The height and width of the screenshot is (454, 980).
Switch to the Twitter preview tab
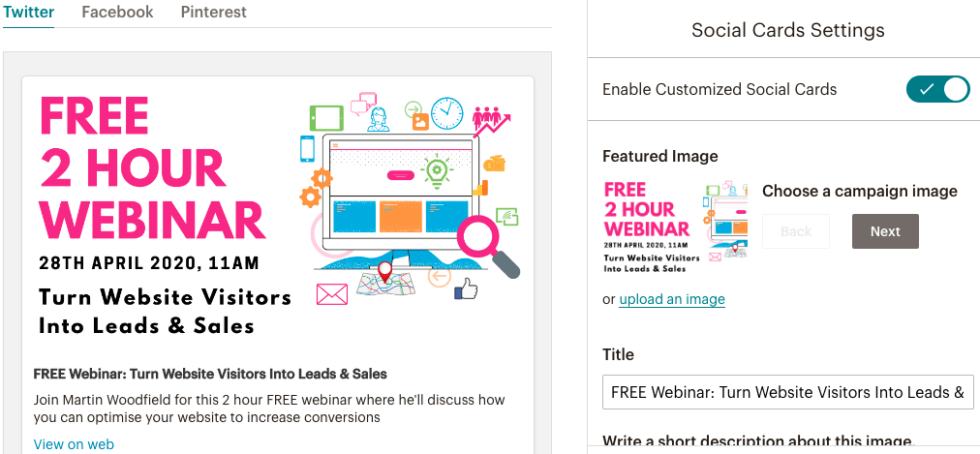[x=29, y=12]
